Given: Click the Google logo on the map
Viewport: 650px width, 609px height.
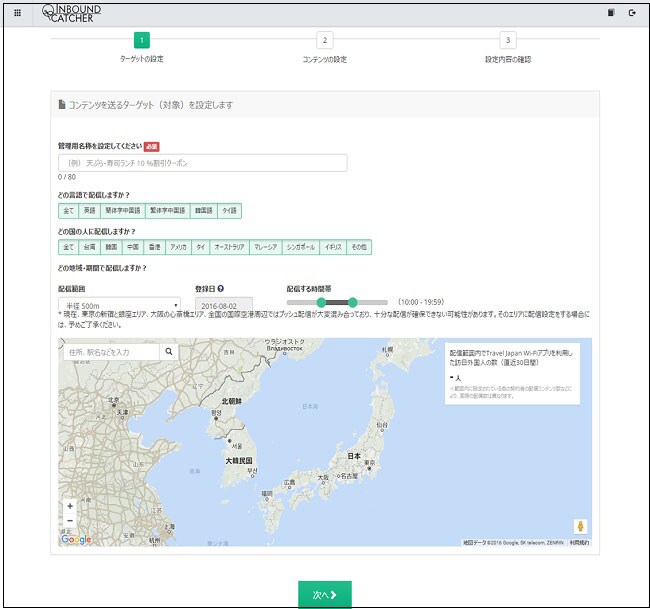Looking at the screenshot, I should [x=76, y=539].
